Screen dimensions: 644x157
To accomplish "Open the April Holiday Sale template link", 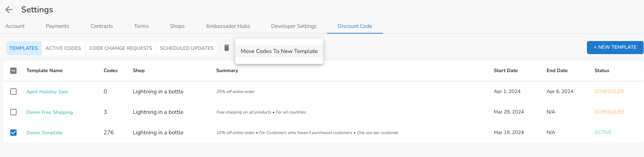I will click(47, 92).
